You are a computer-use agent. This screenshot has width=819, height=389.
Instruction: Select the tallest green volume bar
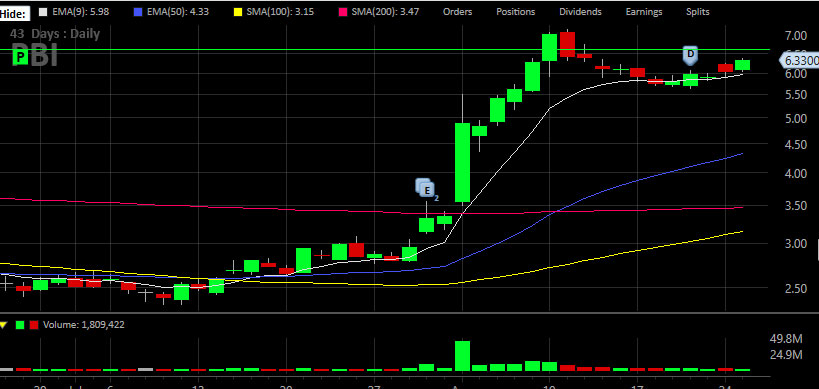[x=462, y=356]
